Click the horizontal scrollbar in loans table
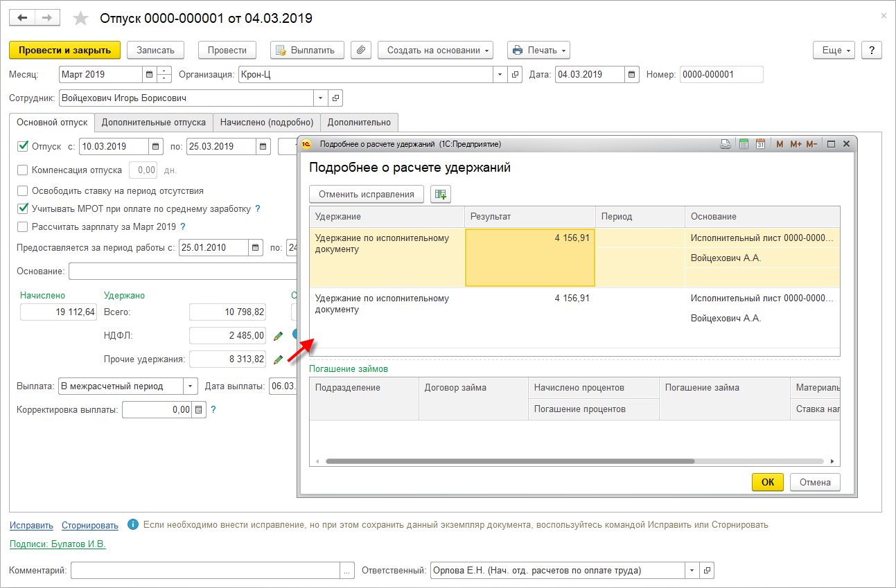Screen dimensions: 896x588 (509, 461)
